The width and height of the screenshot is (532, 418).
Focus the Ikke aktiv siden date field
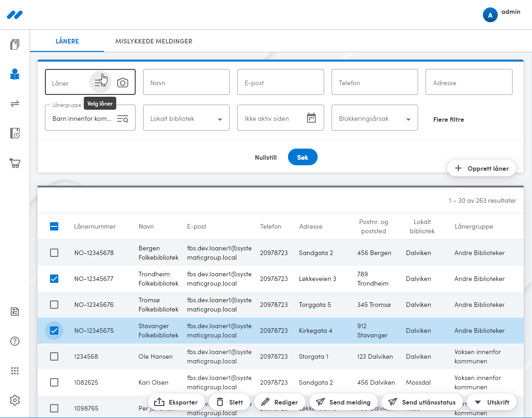point(281,118)
